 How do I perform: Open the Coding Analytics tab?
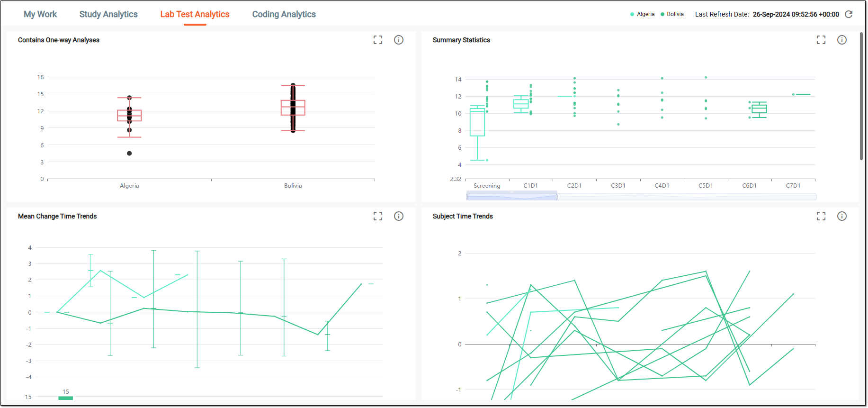(284, 14)
